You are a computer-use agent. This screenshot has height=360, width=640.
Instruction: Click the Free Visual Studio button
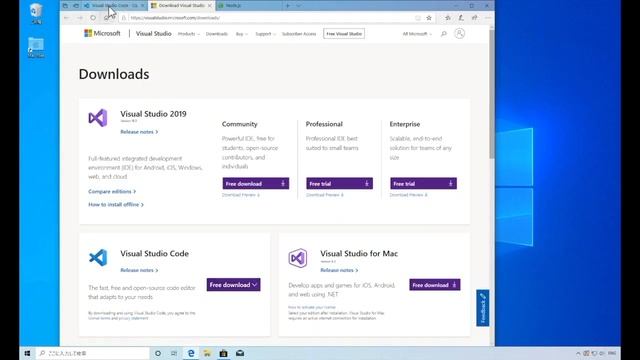click(x=344, y=33)
